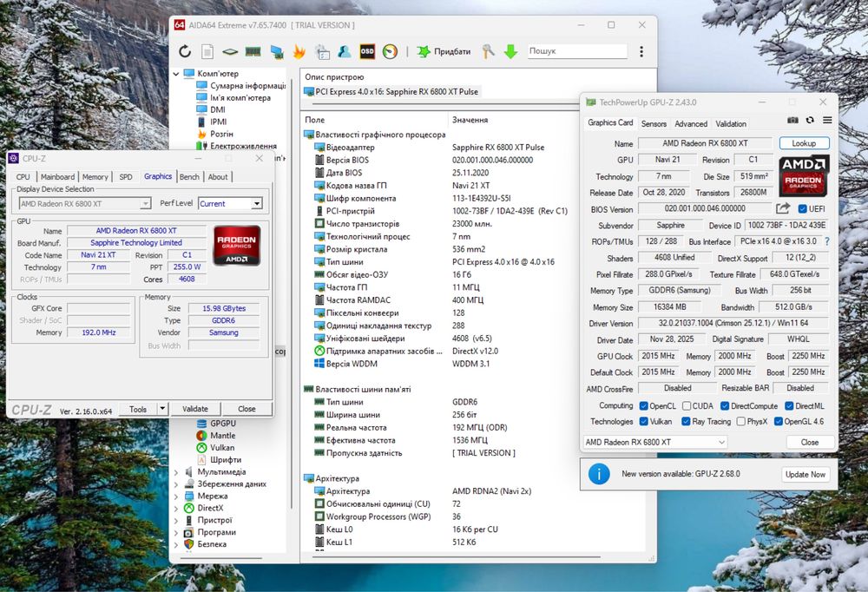Click the BIOS export share icon
868x592 pixels.
[782, 209]
